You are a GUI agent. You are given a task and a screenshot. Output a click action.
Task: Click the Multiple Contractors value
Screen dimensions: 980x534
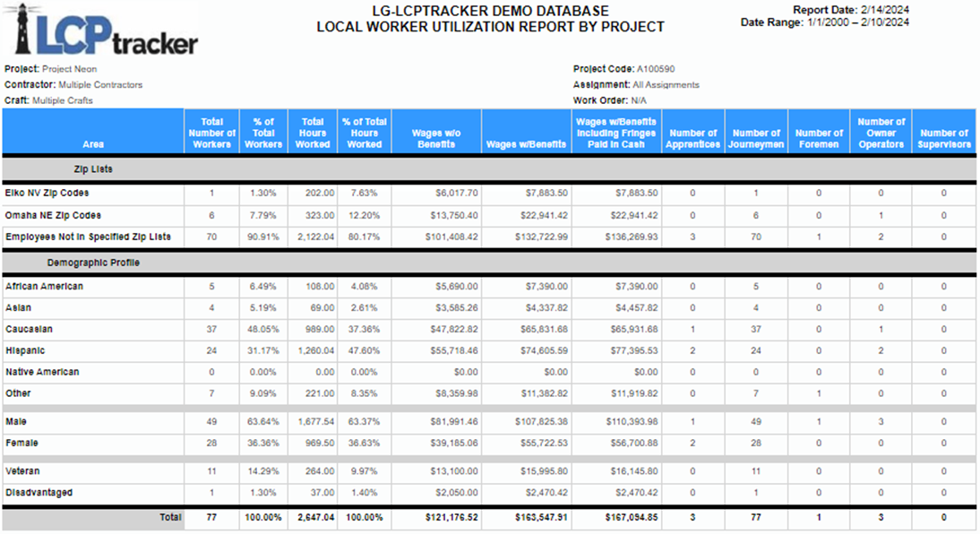pyautogui.click(x=100, y=84)
